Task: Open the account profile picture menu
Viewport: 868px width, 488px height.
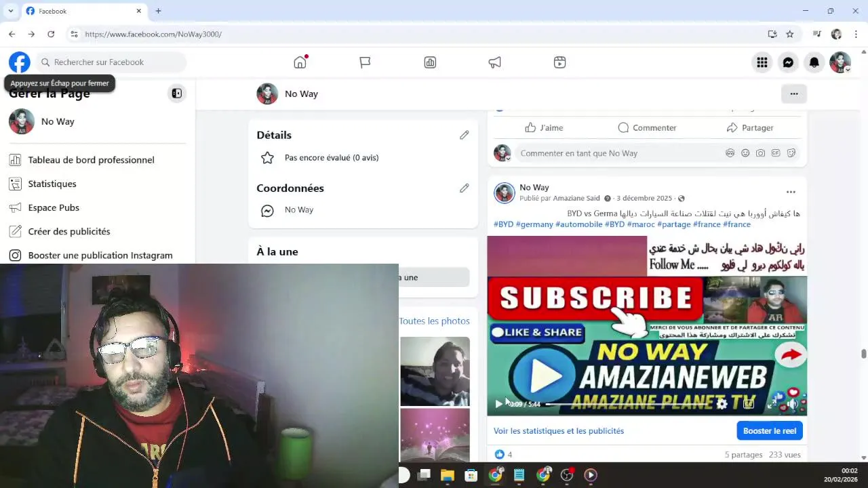Action: tap(840, 62)
